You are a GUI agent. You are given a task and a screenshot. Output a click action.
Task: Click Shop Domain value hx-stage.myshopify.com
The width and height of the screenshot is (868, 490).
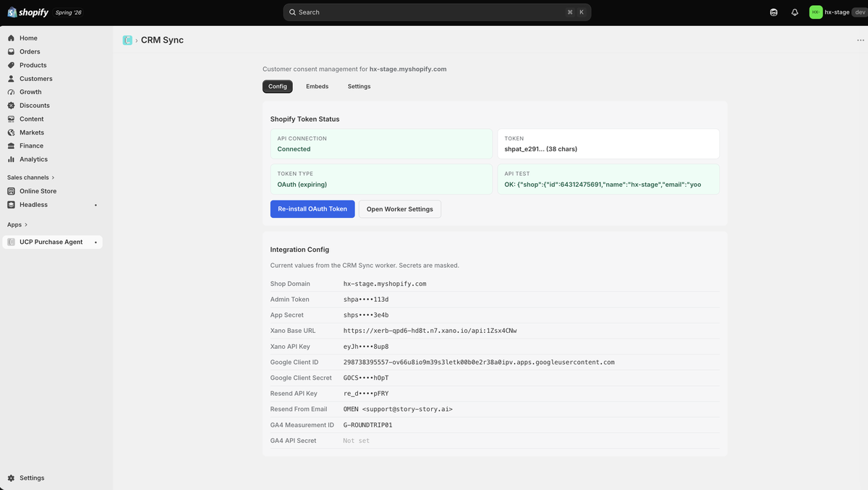pyautogui.click(x=385, y=284)
